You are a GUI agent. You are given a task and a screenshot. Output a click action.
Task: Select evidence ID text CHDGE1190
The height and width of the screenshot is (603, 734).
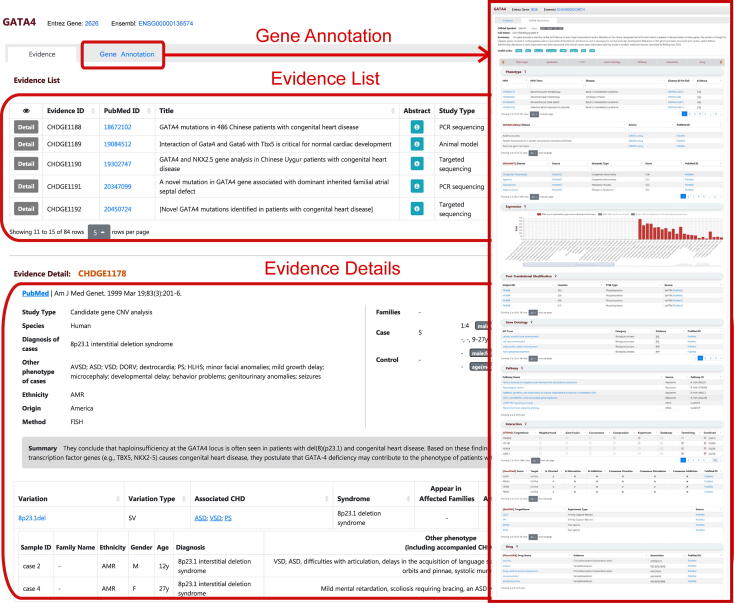click(x=64, y=164)
